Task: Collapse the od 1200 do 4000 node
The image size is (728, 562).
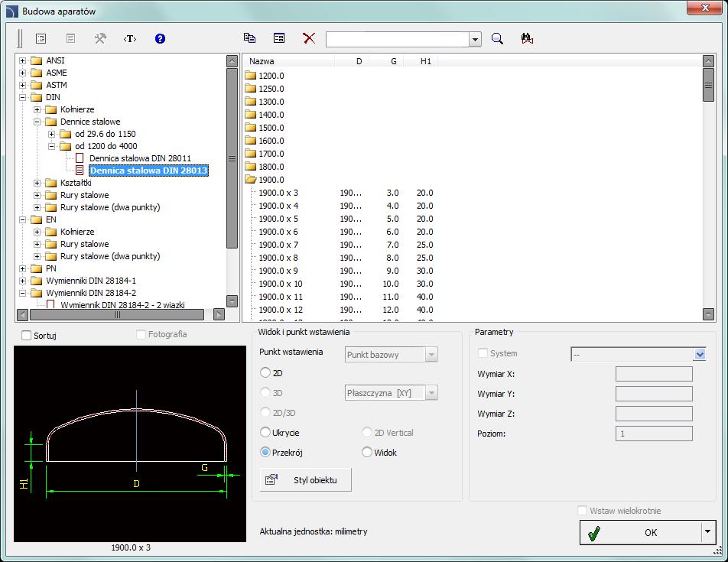Action: (51, 146)
